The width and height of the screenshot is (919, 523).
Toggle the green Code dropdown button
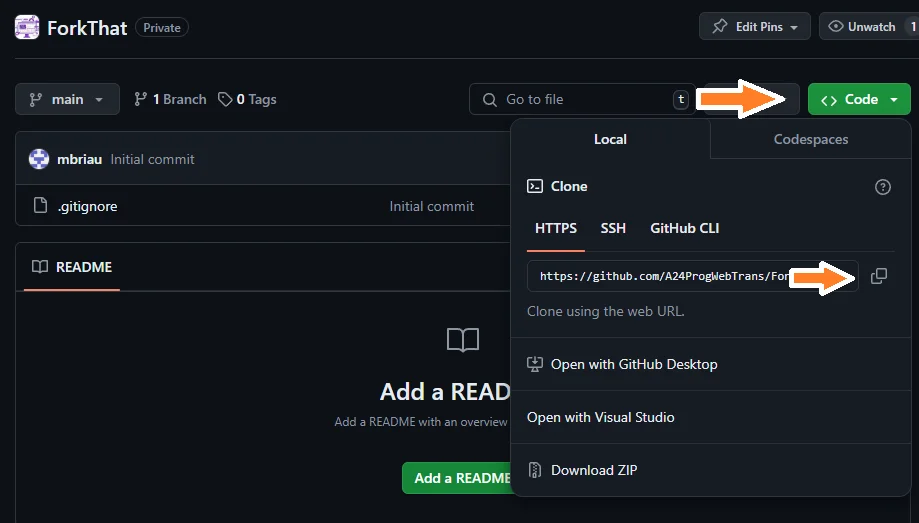click(x=859, y=99)
